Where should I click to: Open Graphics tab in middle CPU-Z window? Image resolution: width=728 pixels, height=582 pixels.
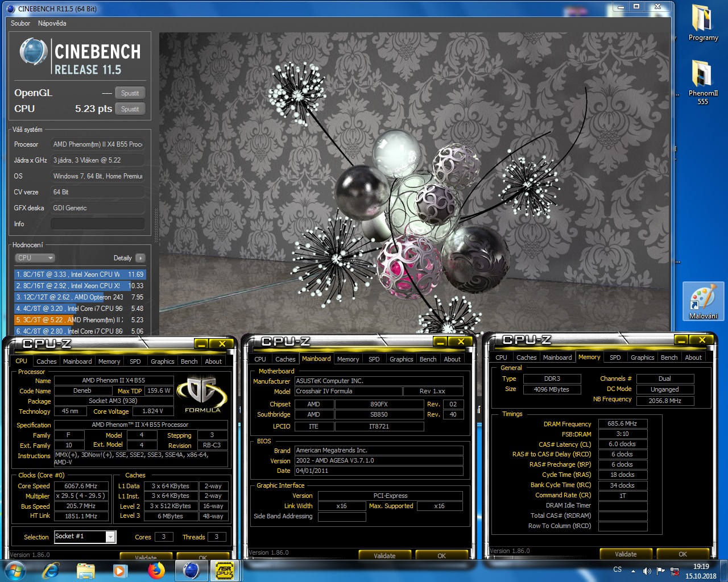coord(402,359)
